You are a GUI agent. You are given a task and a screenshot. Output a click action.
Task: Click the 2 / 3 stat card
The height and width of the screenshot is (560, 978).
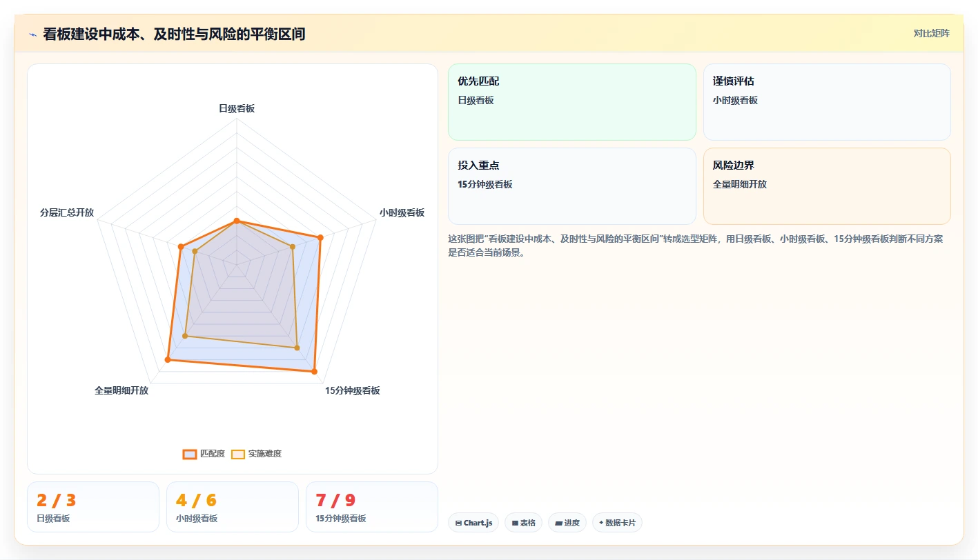93,507
